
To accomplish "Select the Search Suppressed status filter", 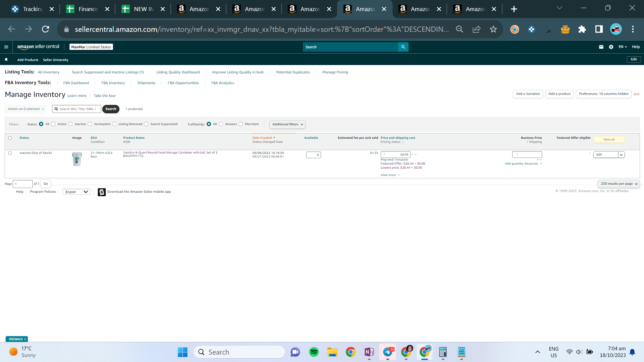I will click(146, 124).
